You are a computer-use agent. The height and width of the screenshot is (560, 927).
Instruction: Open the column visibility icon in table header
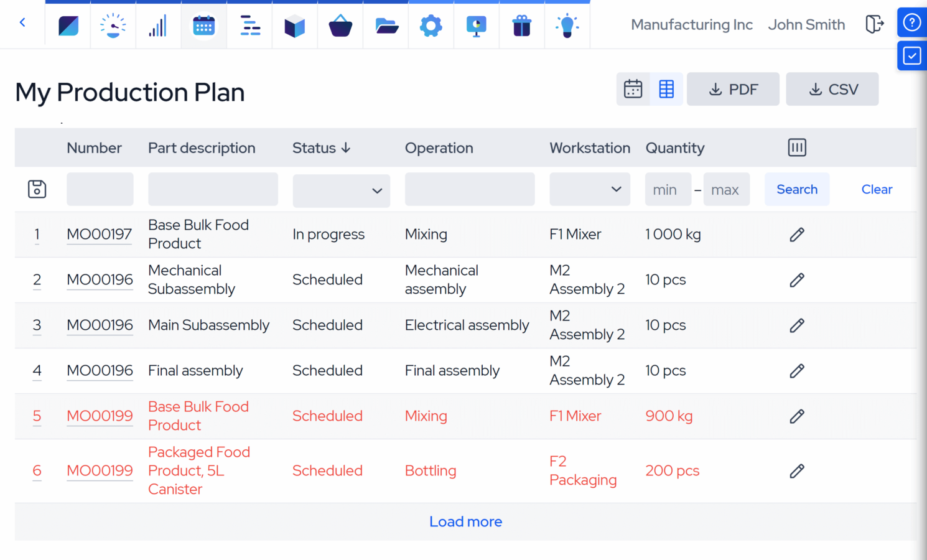pos(797,147)
